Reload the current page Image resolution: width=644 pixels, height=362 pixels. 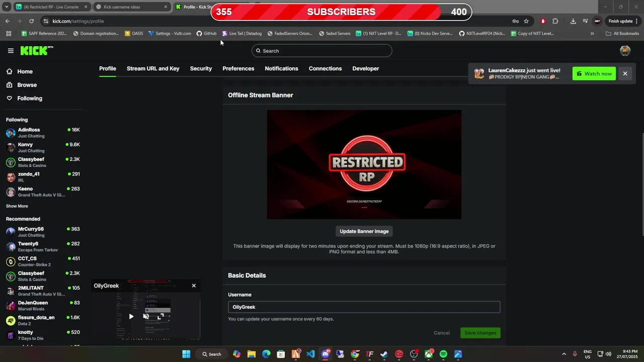coord(31,21)
